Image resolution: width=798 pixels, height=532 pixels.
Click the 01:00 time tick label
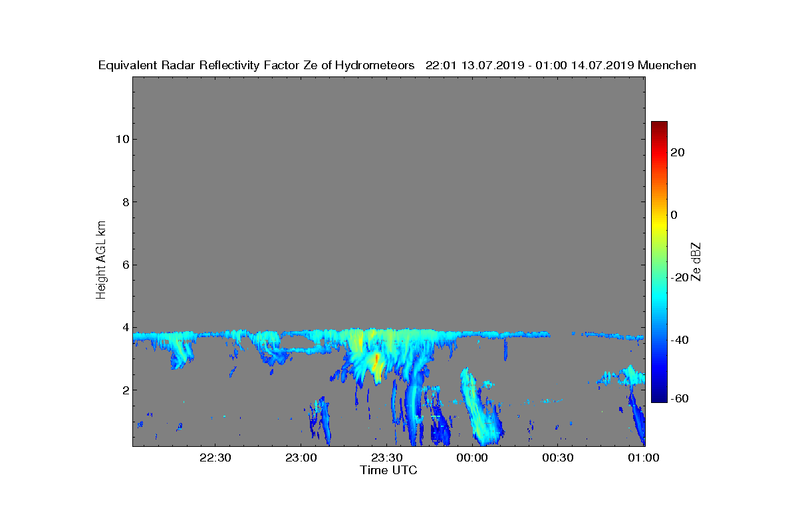[x=644, y=458]
